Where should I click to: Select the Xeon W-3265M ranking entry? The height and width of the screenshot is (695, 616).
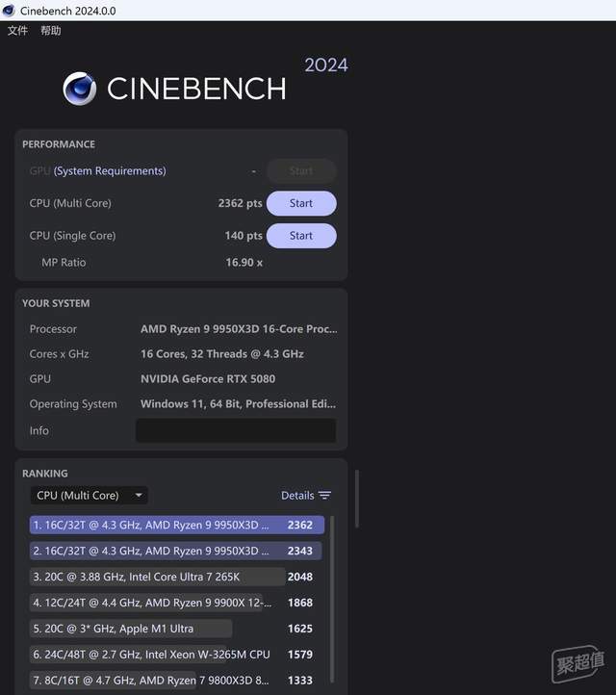177,655
